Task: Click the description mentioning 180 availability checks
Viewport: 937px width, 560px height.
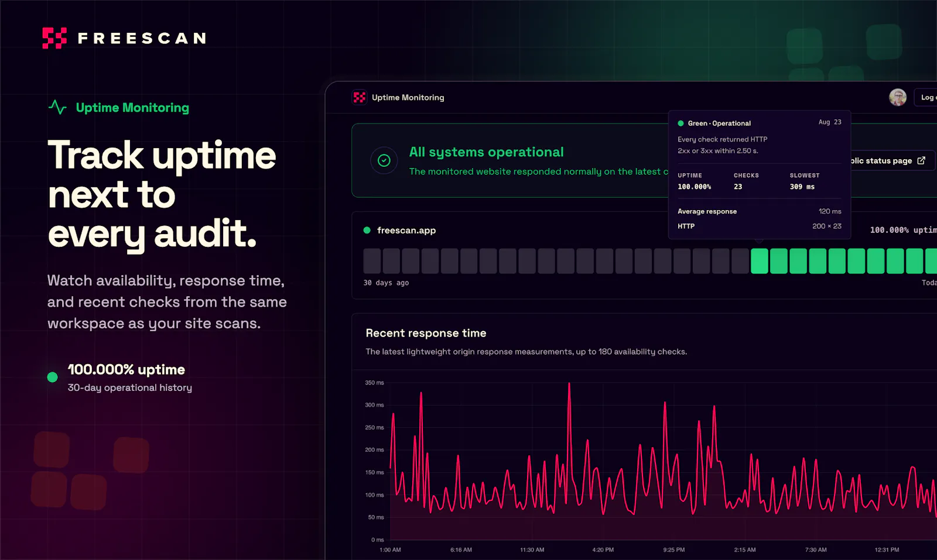Action: click(x=526, y=352)
